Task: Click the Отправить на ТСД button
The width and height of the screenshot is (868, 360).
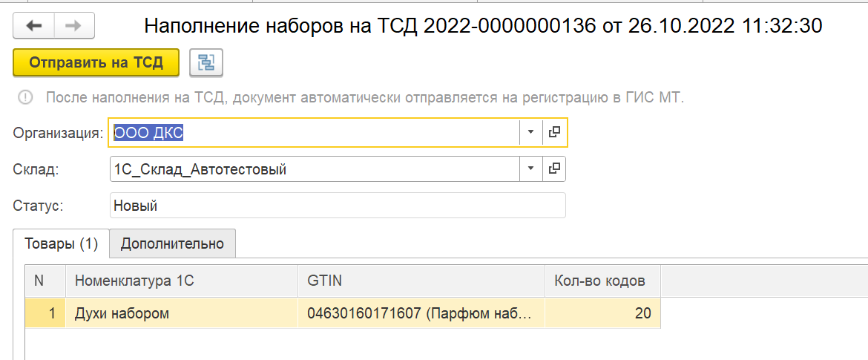Action: (96, 62)
